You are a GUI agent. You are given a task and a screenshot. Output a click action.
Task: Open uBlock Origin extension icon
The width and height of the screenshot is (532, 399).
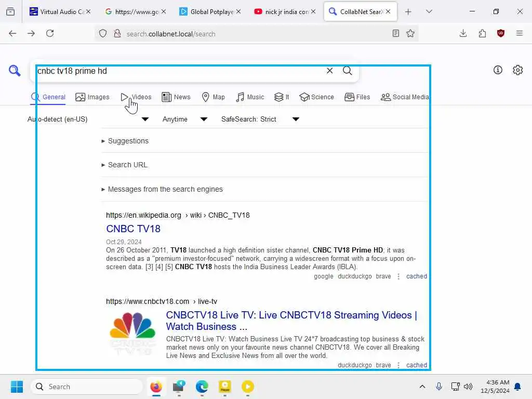[501, 33]
